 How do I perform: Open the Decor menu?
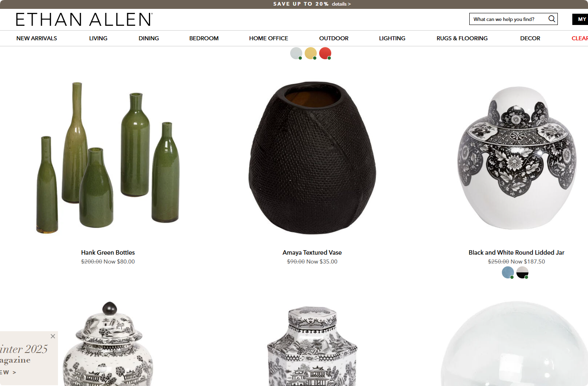[x=530, y=38]
